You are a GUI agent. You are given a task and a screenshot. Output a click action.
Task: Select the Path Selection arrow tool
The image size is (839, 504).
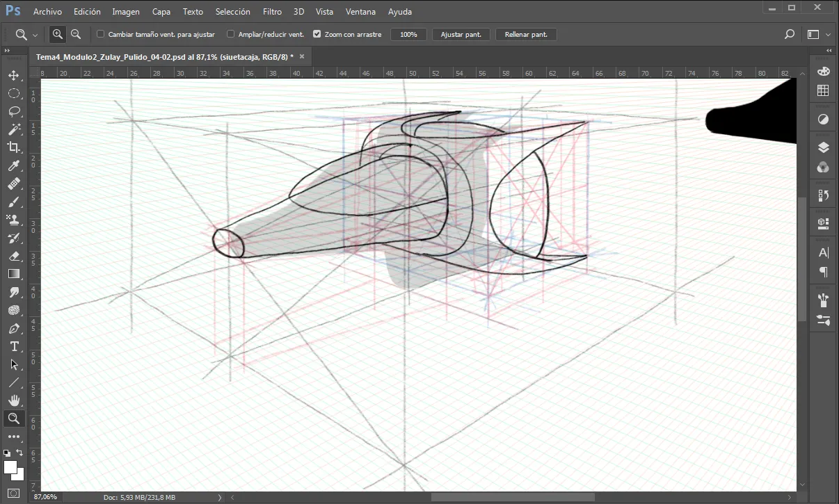pyautogui.click(x=13, y=364)
